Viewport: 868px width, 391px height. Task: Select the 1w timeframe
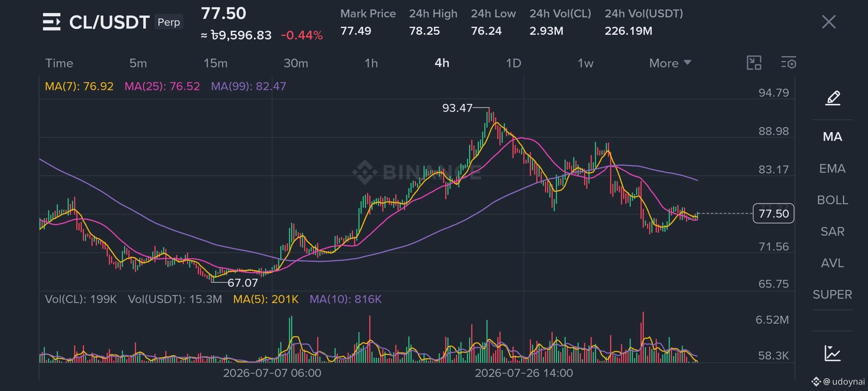click(585, 63)
